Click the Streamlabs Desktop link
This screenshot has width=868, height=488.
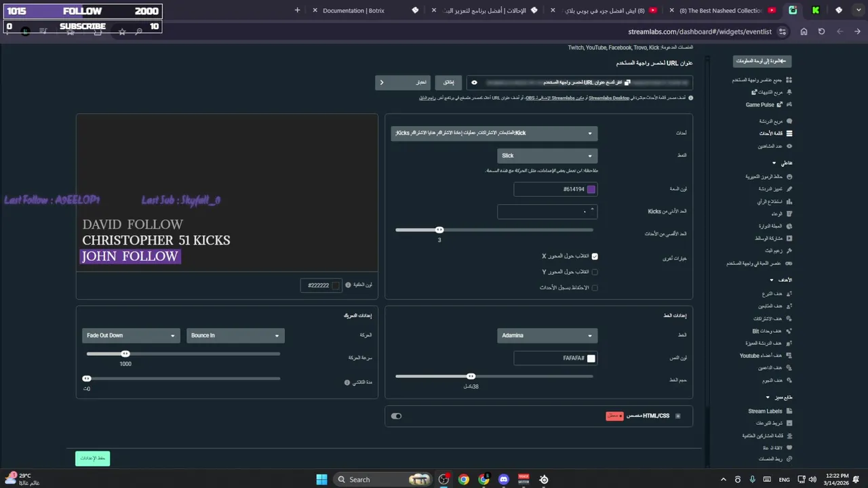tap(609, 98)
